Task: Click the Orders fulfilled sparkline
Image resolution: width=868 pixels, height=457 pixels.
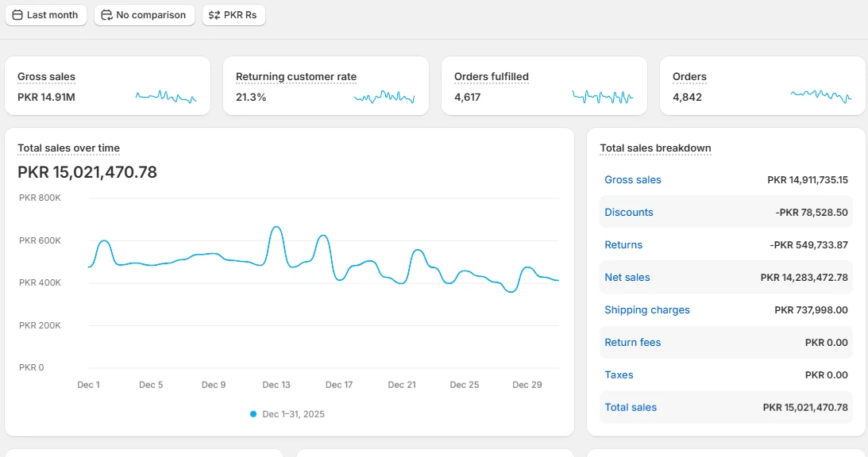Action: (x=602, y=98)
